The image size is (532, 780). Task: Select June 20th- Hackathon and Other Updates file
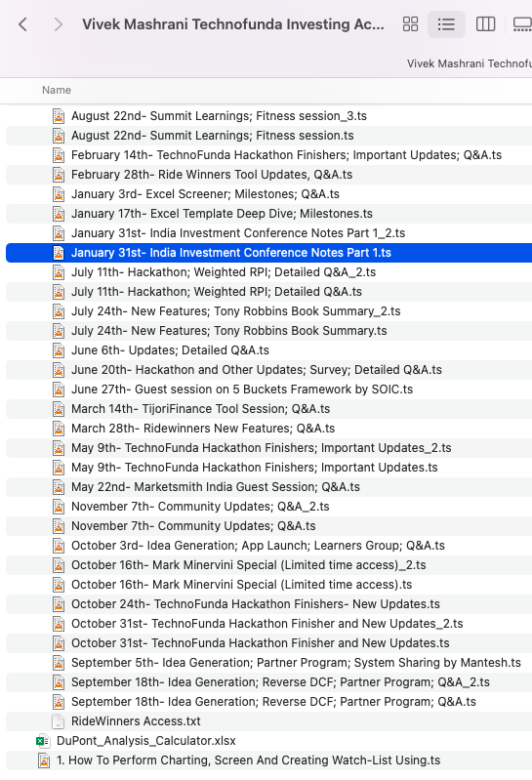pos(257,370)
